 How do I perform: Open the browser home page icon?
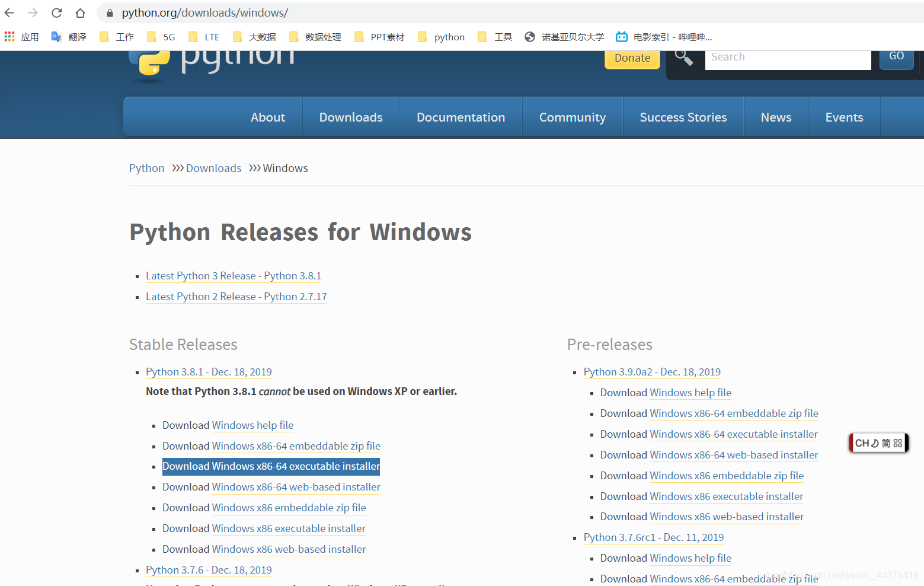80,12
